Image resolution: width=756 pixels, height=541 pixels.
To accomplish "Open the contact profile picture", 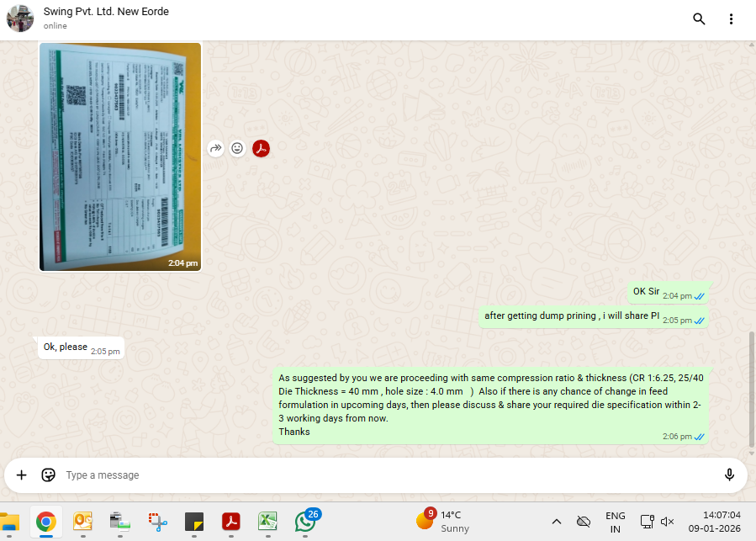I will pyautogui.click(x=20, y=19).
